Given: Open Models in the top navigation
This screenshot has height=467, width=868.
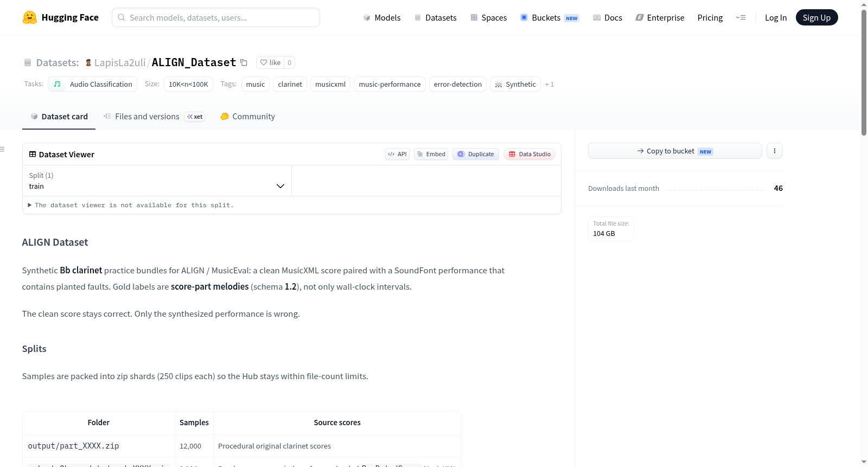Looking at the screenshot, I should (382, 17).
